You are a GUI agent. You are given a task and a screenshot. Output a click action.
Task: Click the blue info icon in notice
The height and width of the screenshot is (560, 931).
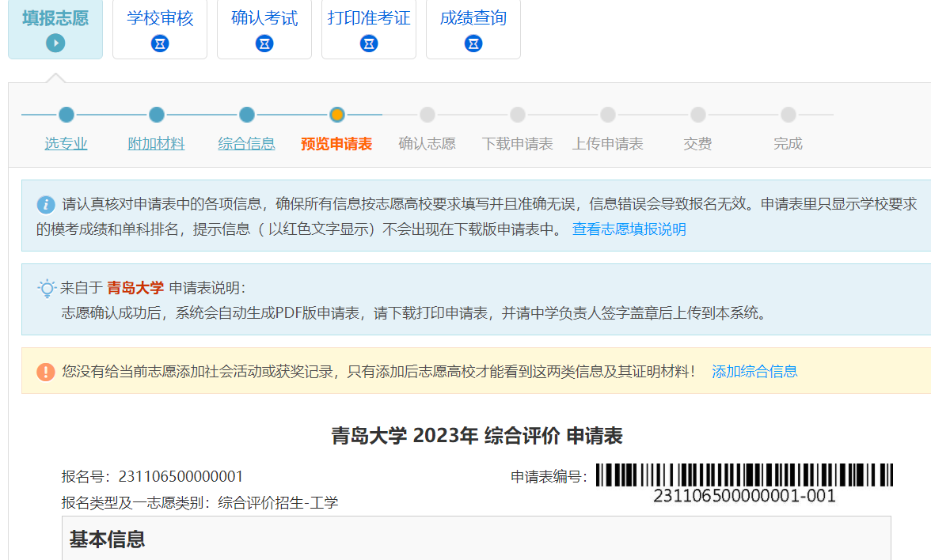point(46,205)
